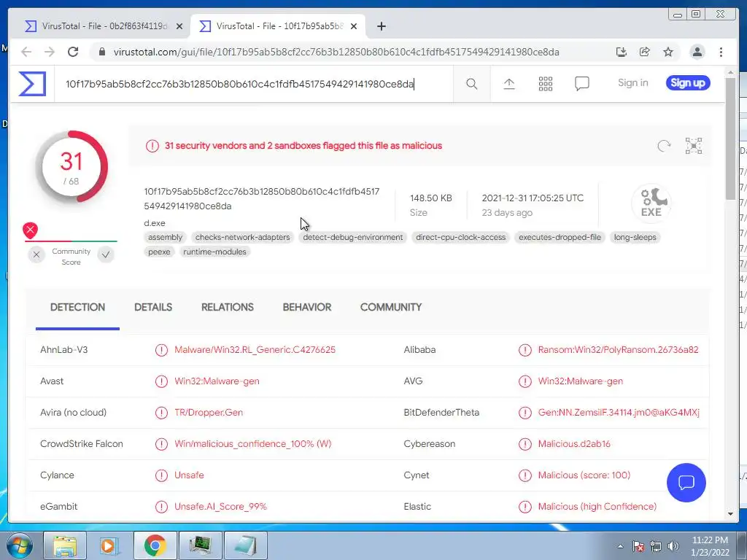Click the assembly tag
Viewport: 747px width, 560px height.
click(165, 237)
